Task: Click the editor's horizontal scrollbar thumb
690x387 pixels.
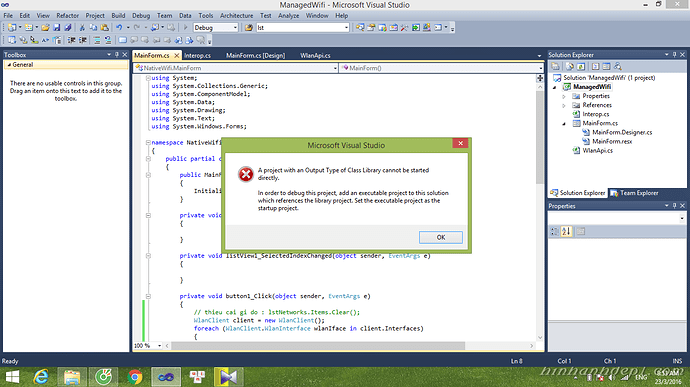Action: (x=318, y=346)
